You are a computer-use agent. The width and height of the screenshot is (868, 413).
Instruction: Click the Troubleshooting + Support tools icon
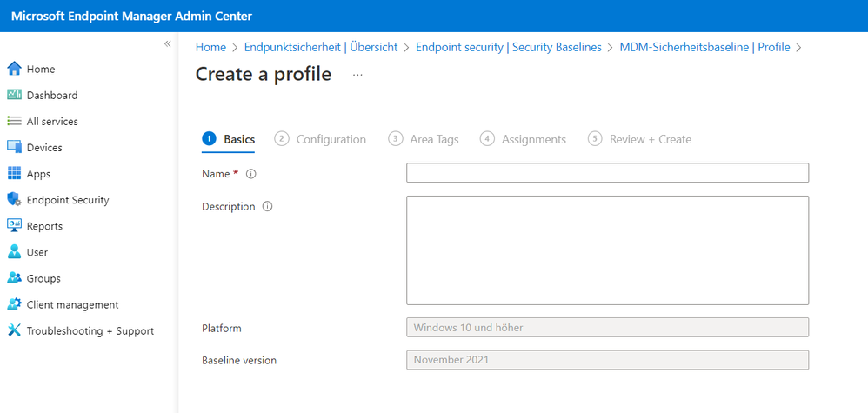click(14, 330)
